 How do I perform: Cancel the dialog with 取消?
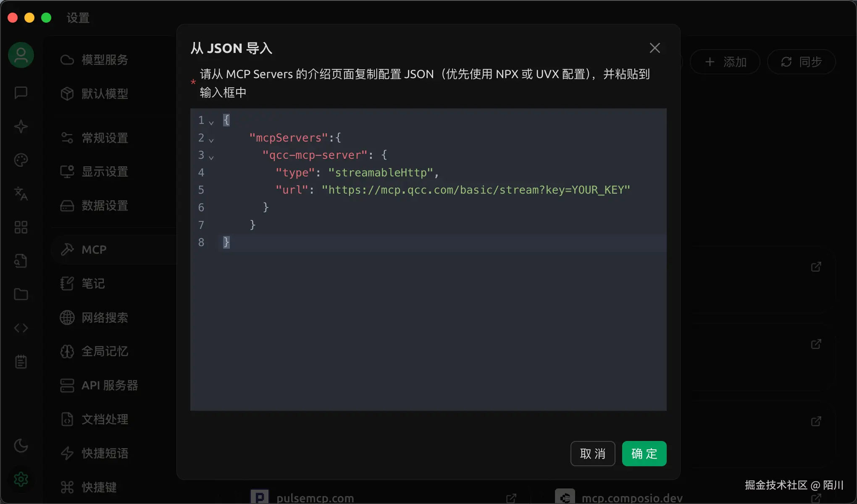(x=592, y=454)
